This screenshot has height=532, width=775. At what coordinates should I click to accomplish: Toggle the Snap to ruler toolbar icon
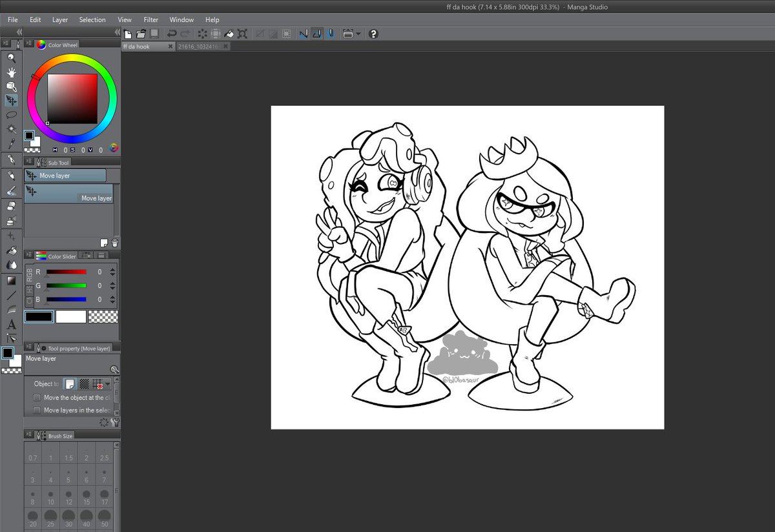(x=304, y=34)
